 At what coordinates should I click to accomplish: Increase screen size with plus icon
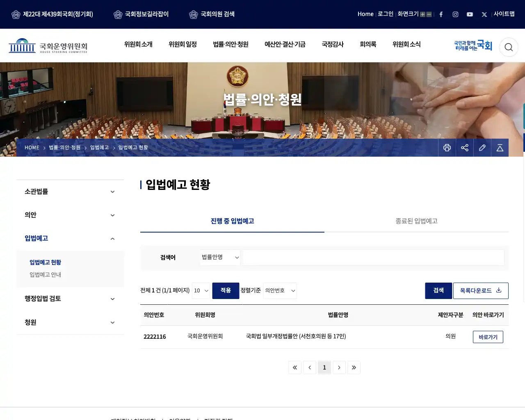point(422,14)
